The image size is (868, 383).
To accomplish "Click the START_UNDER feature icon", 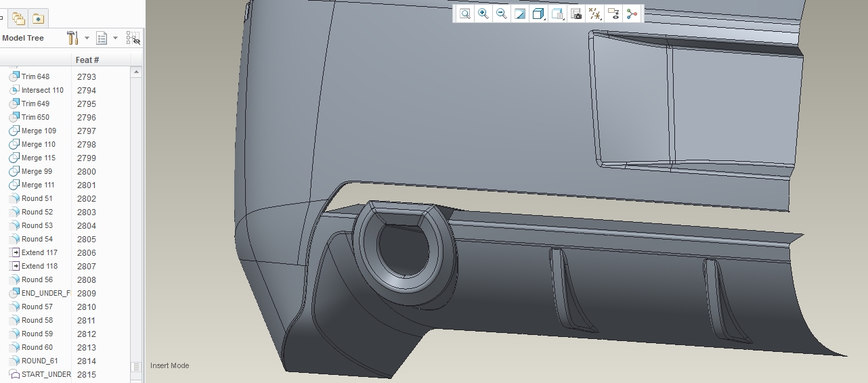I will point(14,374).
